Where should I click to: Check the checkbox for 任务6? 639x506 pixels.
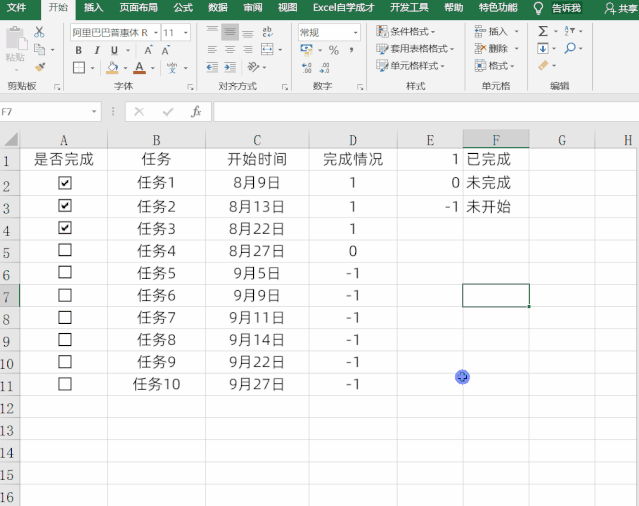[65, 295]
